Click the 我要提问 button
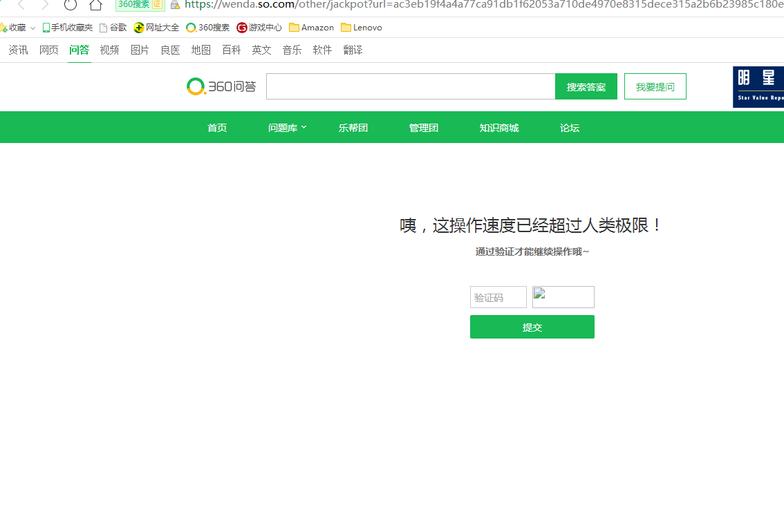The image size is (784, 532). pos(655,86)
